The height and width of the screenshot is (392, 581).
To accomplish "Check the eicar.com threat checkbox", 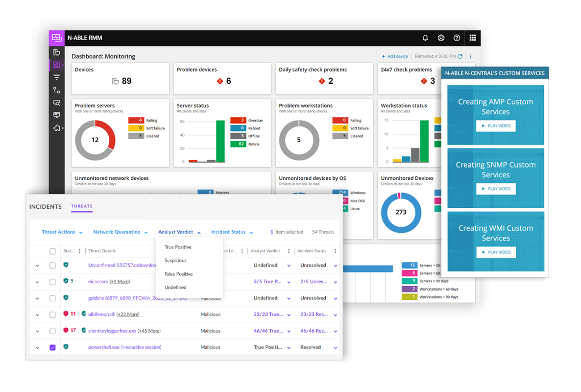I will (52, 282).
